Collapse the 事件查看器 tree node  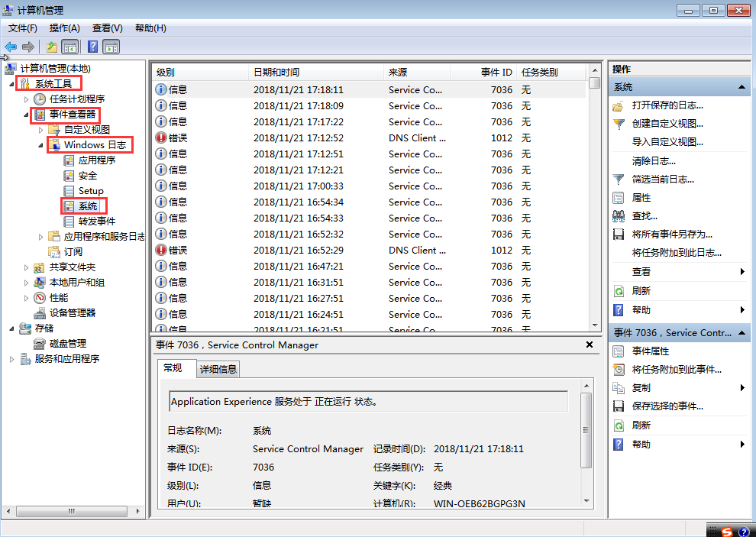click(27, 115)
